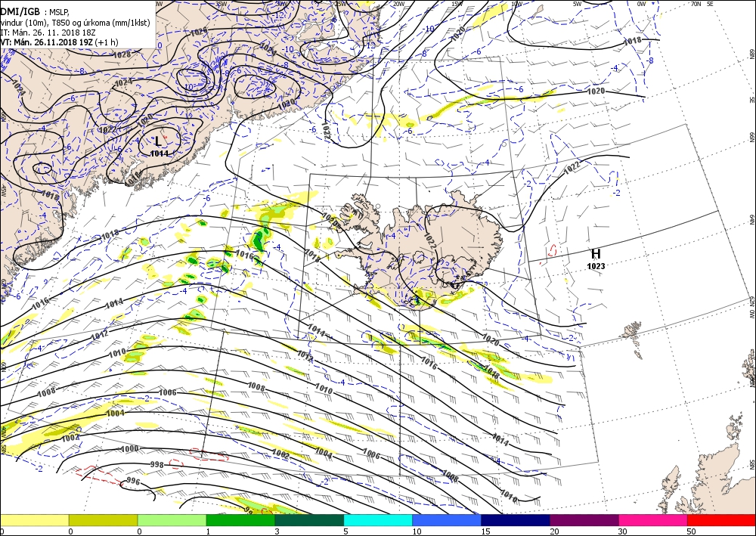Click the high pressure 'H' marker
Viewport: 756px width, 536px height.
[596, 254]
